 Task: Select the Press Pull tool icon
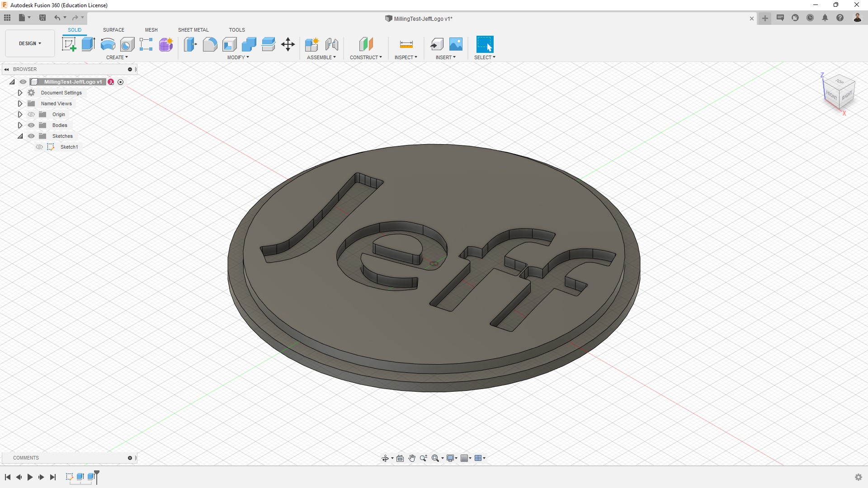click(190, 44)
